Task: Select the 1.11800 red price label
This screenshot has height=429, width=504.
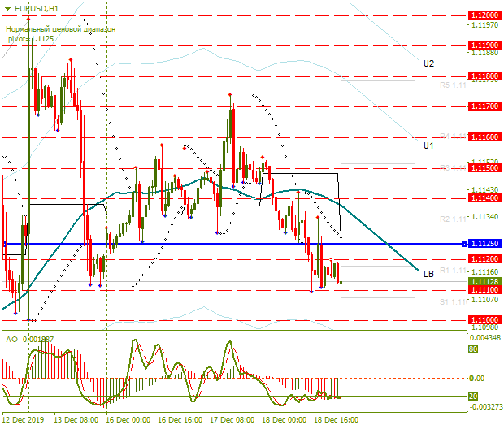Action: [x=484, y=76]
